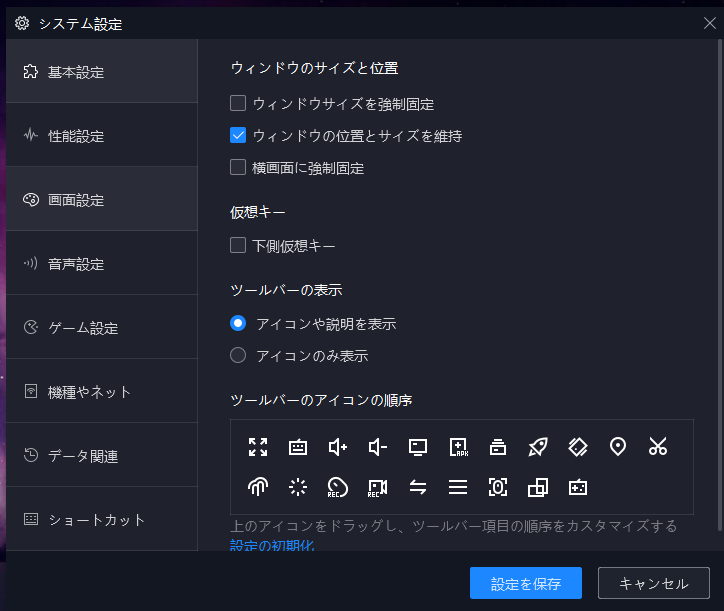The height and width of the screenshot is (611, 724).
Task: Select the location pin icon
Action: (x=618, y=447)
